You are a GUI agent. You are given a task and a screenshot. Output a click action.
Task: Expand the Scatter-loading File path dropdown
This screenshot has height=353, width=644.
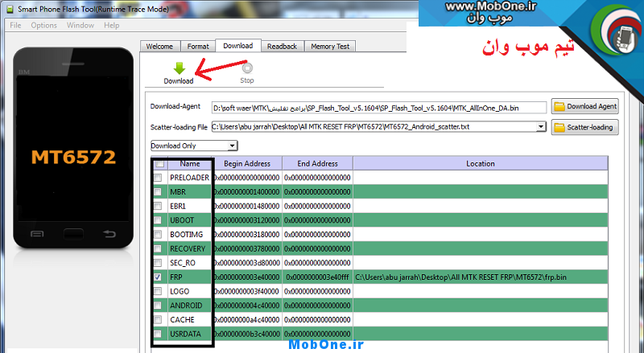[x=543, y=127]
